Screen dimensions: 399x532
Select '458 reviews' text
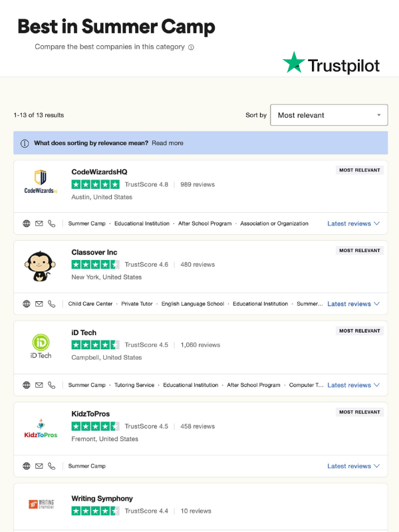(x=198, y=426)
